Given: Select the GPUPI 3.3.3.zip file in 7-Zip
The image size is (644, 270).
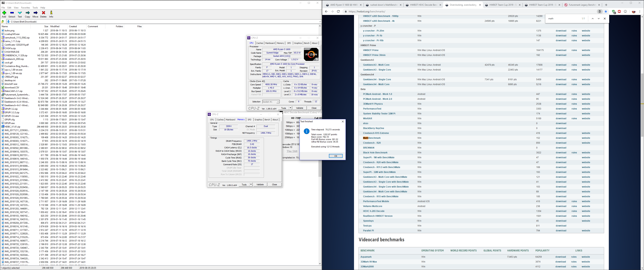Looking at the screenshot, I should point(12,112).
